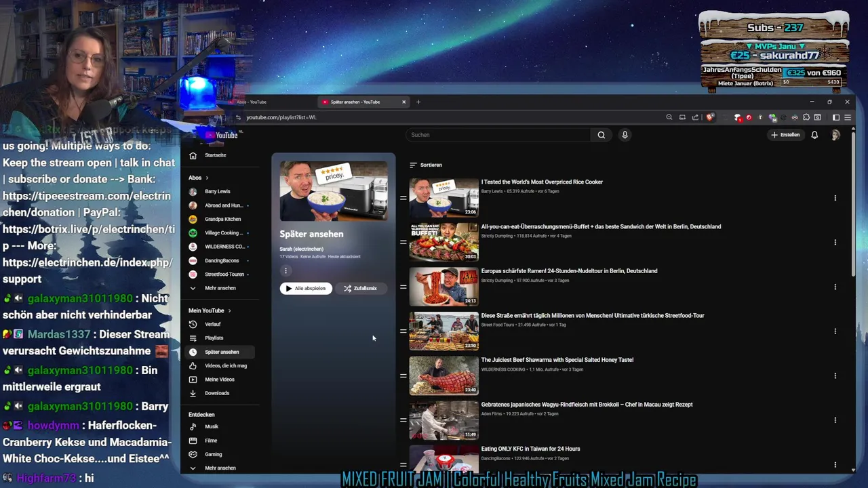
Task: Open the notifications bell
Action: point(814,135)
